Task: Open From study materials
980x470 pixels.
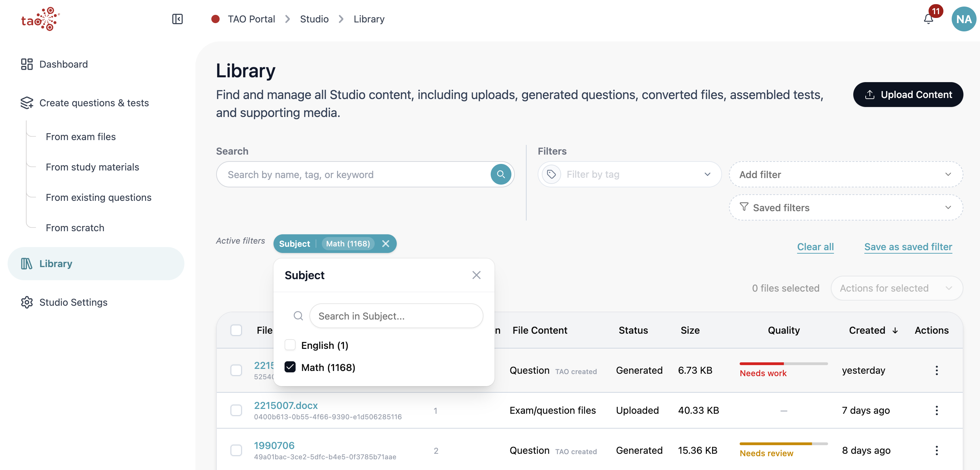Action: [93, 167]
